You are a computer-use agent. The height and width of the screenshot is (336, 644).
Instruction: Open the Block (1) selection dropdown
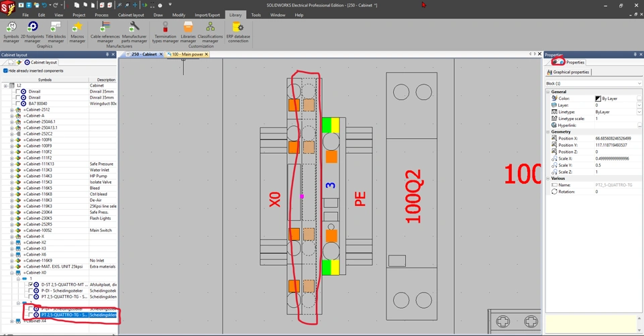click(x=639, y=83)
